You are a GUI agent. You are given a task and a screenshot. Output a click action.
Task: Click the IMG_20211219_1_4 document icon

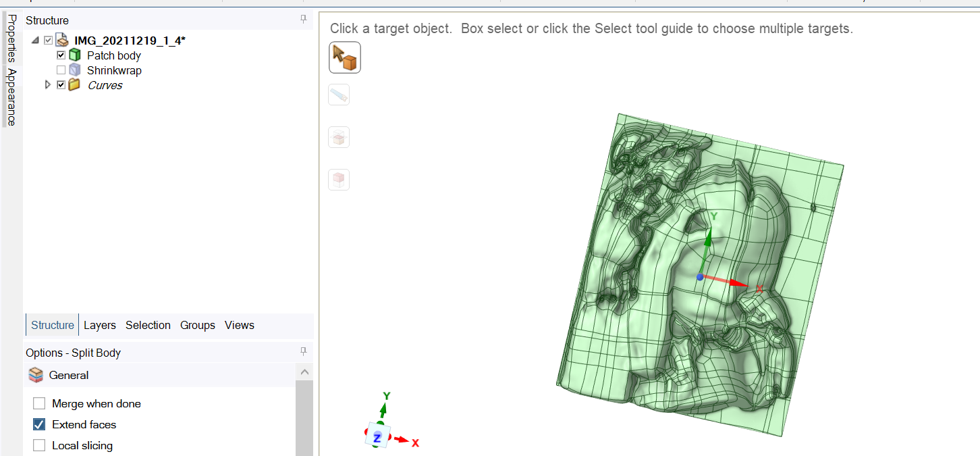click(x=62, y=41)
